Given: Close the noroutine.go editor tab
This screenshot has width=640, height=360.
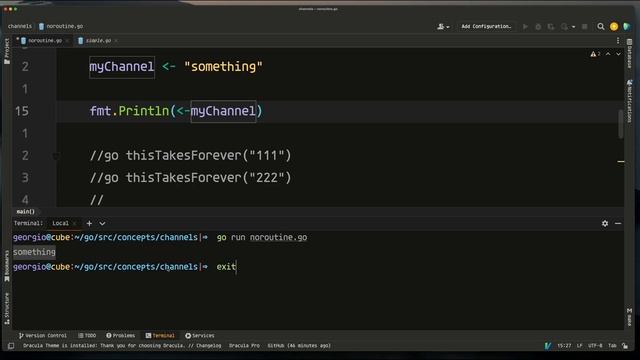Looking at the screenshot, I should tap(67, 40).
